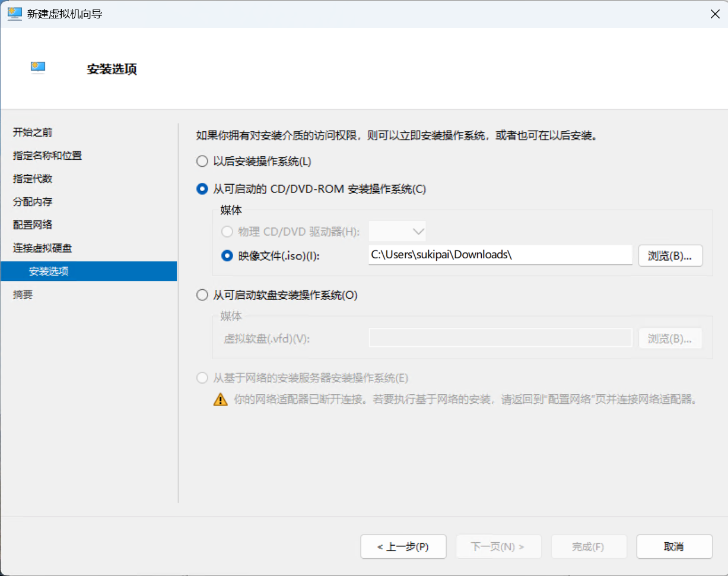Go to the 摘要 step
The image size is (728, 576).
click(x=23, y=294)
